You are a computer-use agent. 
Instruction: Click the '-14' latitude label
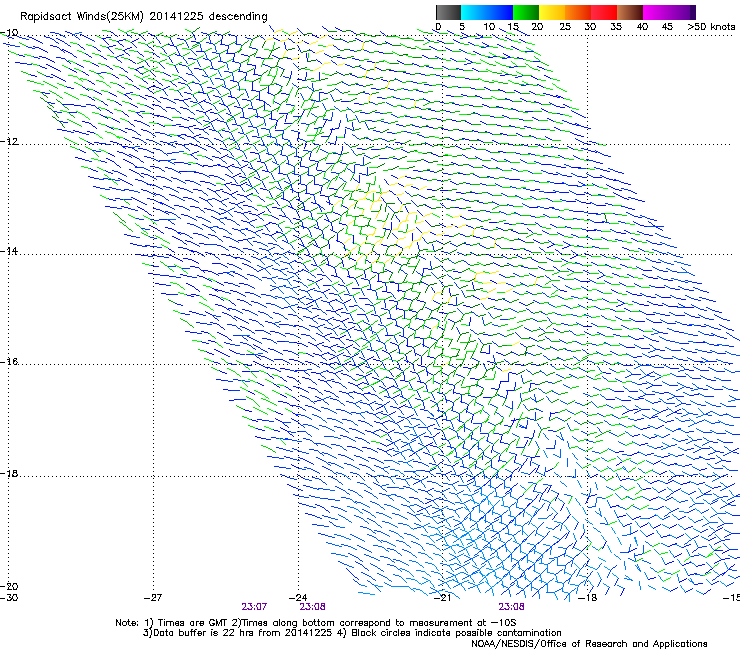tap(9, 251)
